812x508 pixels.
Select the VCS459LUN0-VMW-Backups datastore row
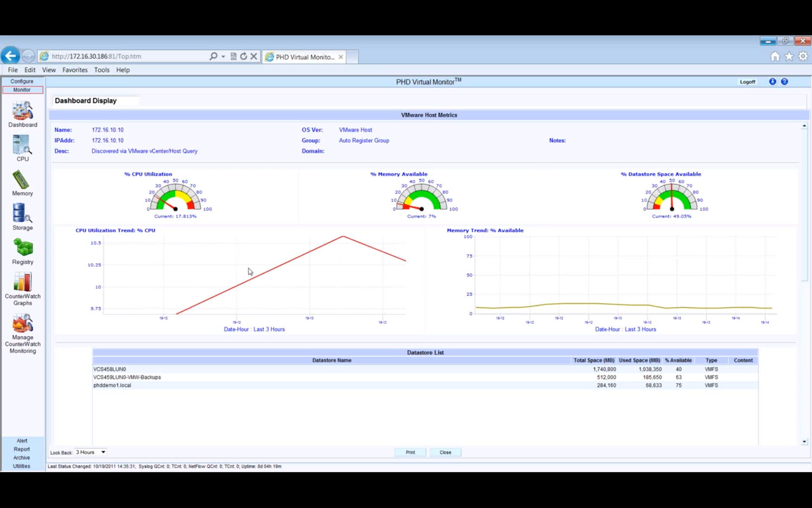point(425,377)
